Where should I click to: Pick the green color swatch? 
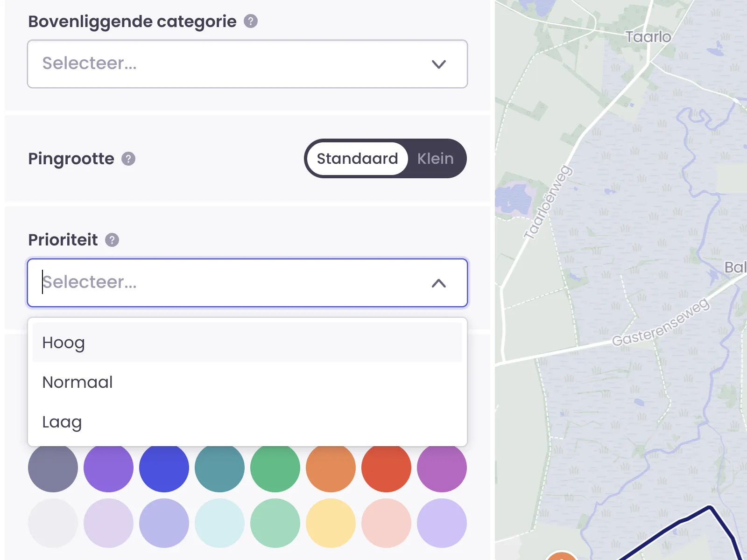pos(275,468)
